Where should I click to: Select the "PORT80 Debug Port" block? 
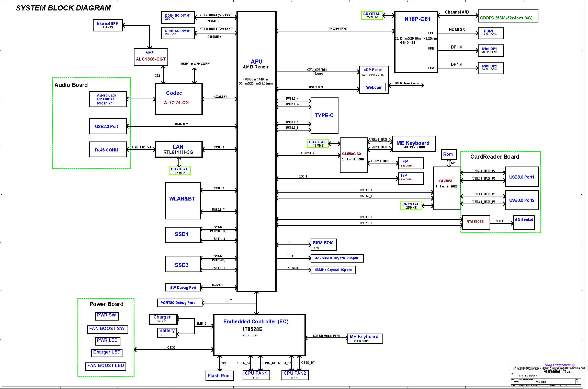179,303
